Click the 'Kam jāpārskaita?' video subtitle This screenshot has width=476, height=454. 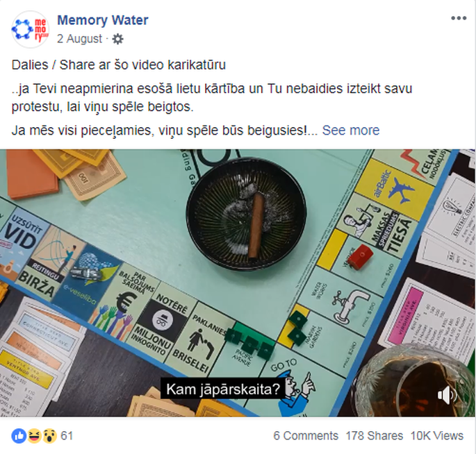[x=223, y=389]
